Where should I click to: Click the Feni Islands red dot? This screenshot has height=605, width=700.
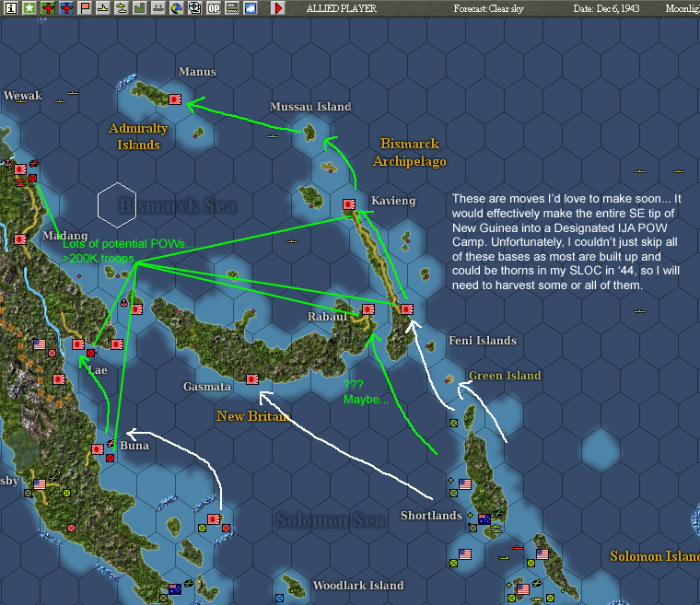pos(428,346)
